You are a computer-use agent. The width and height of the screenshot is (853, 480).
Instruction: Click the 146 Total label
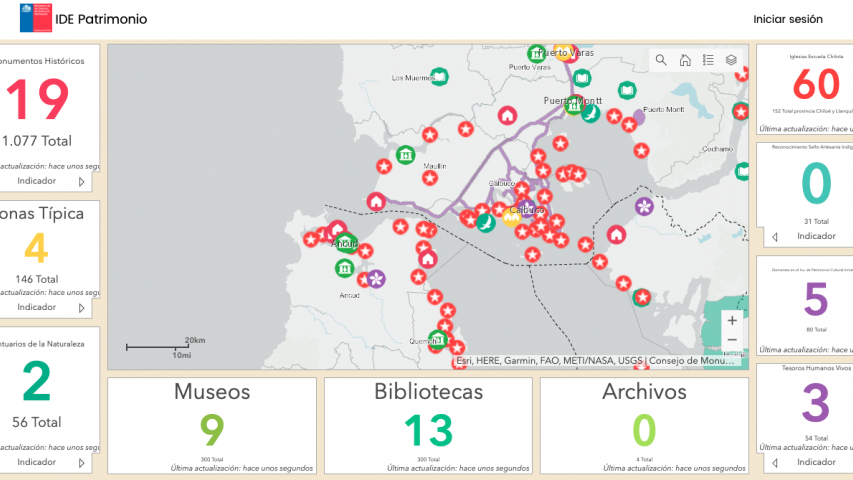pyautogui.click(x=36, y=279)
